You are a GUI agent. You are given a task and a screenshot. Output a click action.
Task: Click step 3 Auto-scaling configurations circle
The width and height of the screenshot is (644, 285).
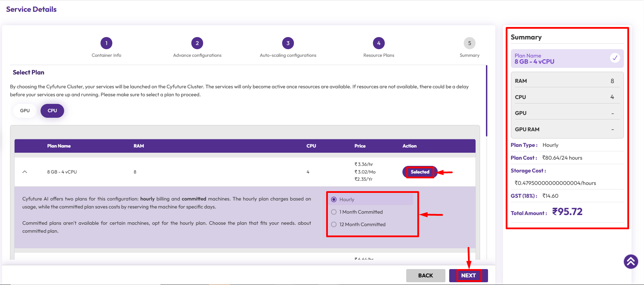[288, 43]
